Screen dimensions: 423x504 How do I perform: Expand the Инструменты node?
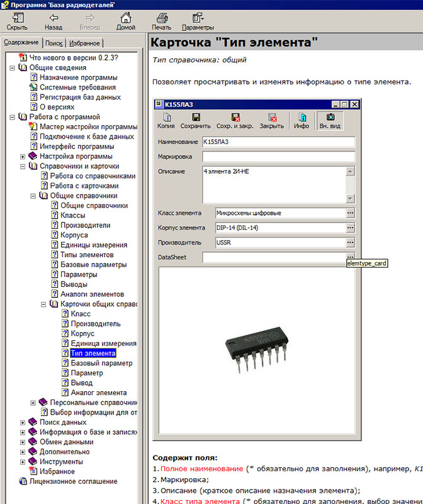23,462
